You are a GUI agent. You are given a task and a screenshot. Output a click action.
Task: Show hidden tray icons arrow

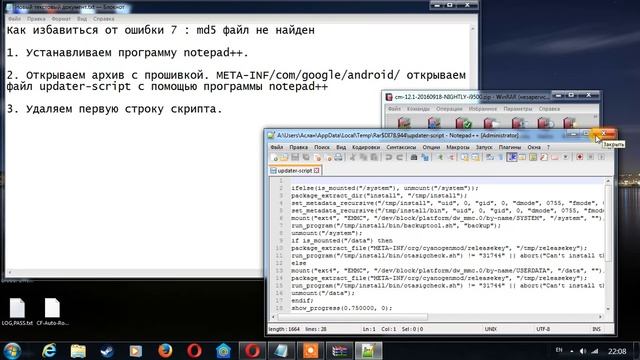[x=571, y=351]
